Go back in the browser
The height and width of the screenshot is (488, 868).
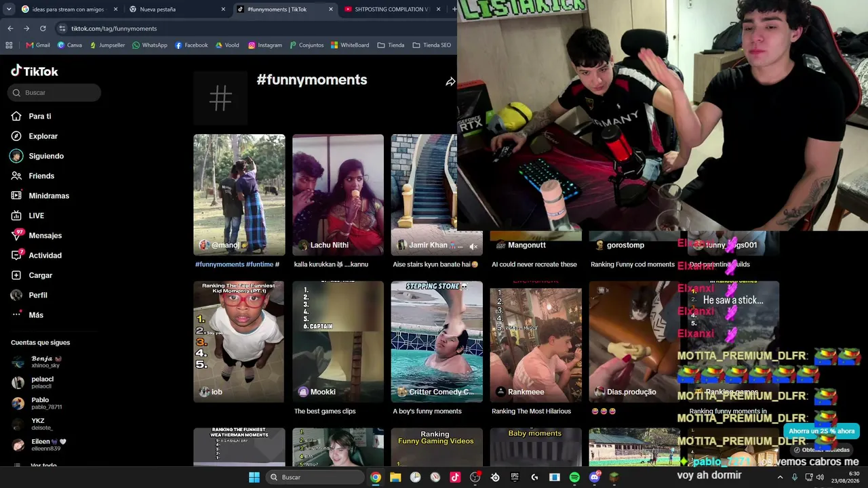(10, 28)
